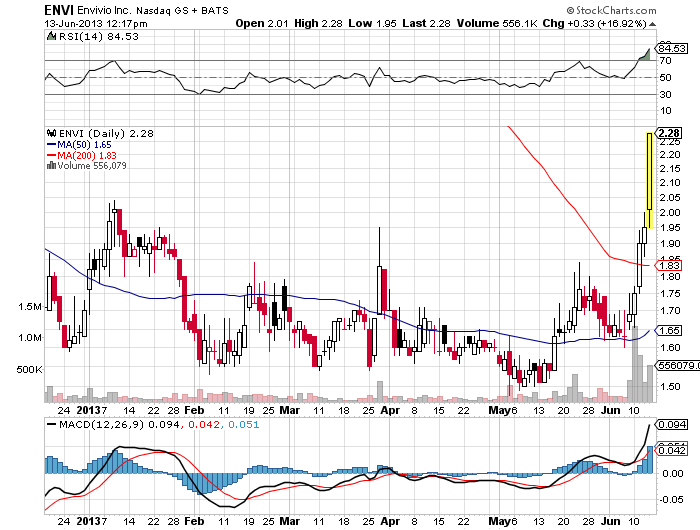This screenshot has width=700, height=530.
Task: Click Apr on the price panel date axis
Action: click(390, 410)
